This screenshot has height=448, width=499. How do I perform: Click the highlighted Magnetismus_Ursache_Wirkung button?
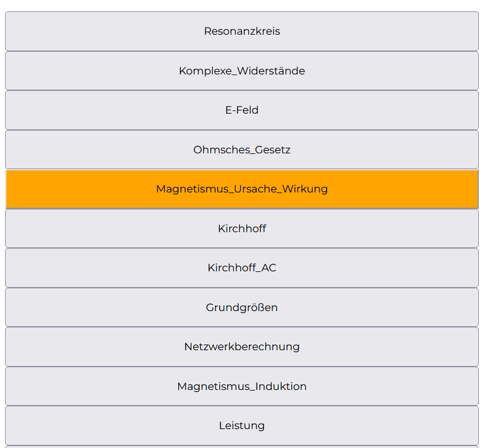242,189
